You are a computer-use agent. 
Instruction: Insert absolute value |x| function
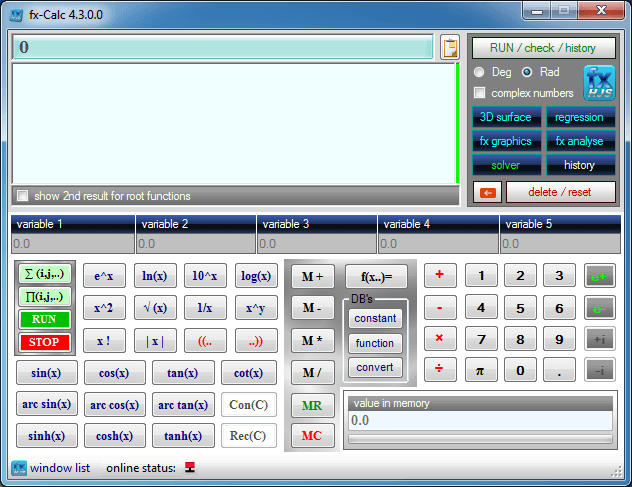155,341
